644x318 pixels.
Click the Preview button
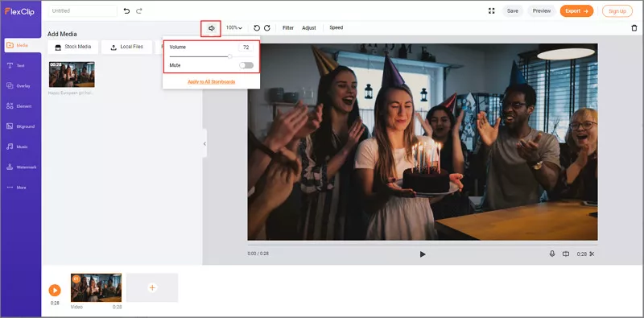542,11
